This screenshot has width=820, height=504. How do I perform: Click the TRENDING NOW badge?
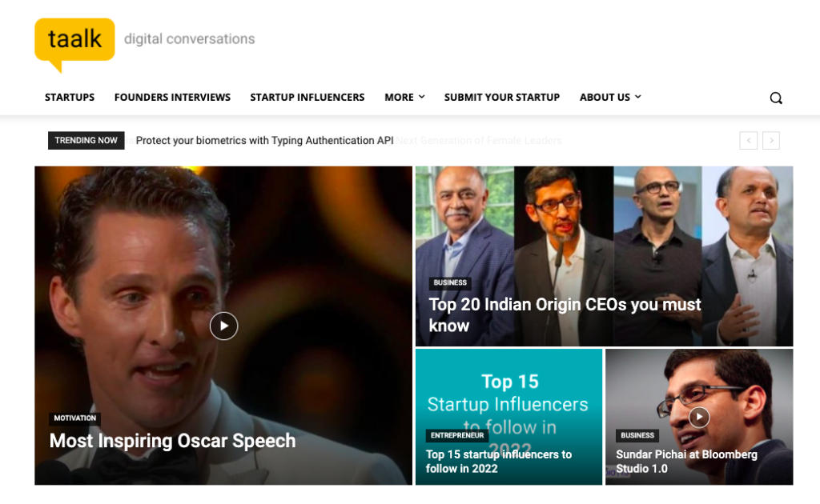[86, 140]
